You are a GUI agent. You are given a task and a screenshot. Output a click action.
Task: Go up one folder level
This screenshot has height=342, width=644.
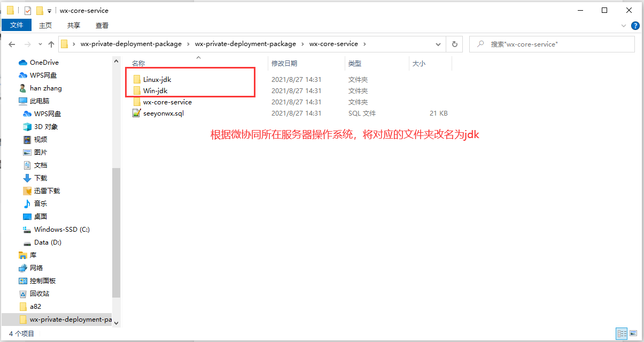(51, 44)
